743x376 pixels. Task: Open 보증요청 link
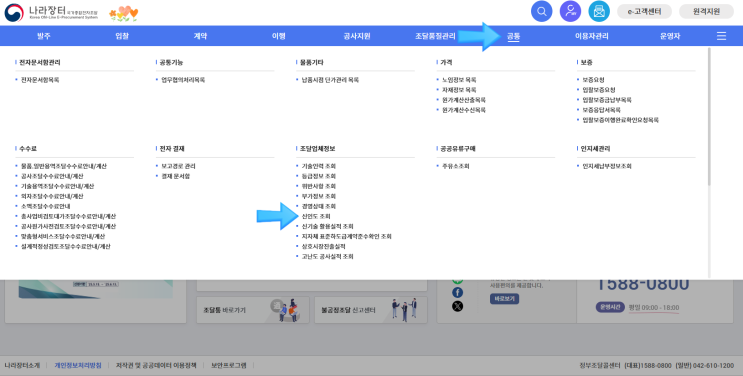tap(593, 80)
